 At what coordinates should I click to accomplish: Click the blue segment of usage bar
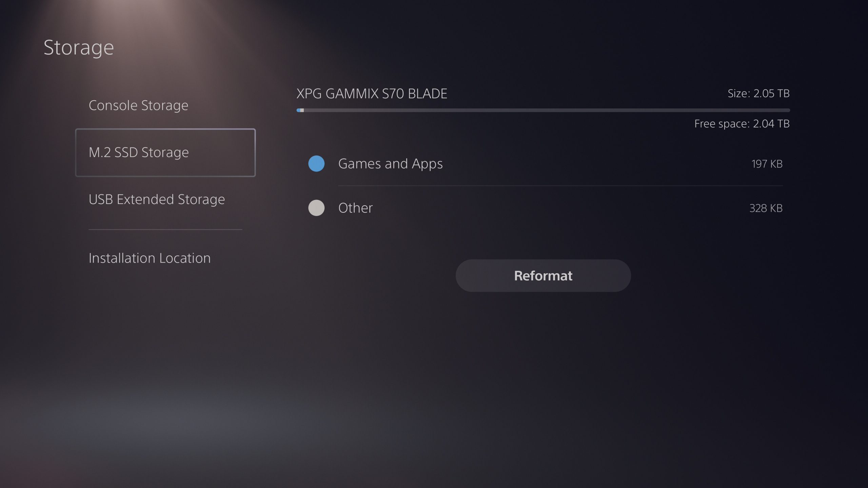[x=298, y=110]
